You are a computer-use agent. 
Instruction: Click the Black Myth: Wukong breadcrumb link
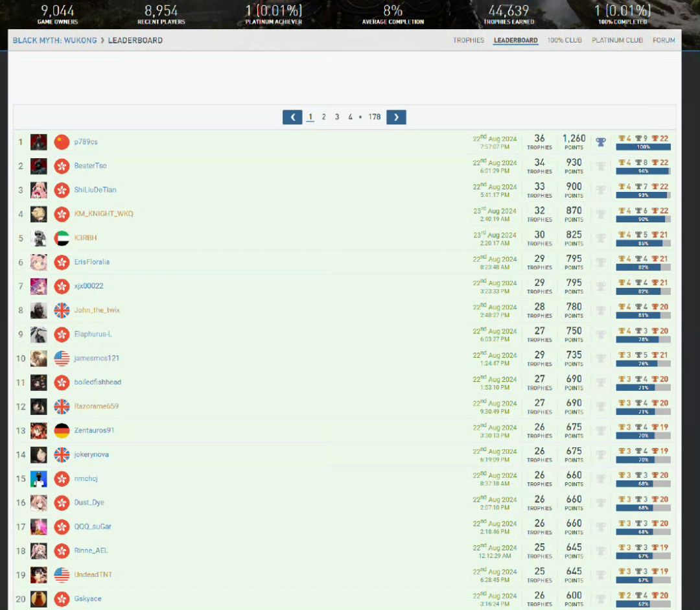54,40
